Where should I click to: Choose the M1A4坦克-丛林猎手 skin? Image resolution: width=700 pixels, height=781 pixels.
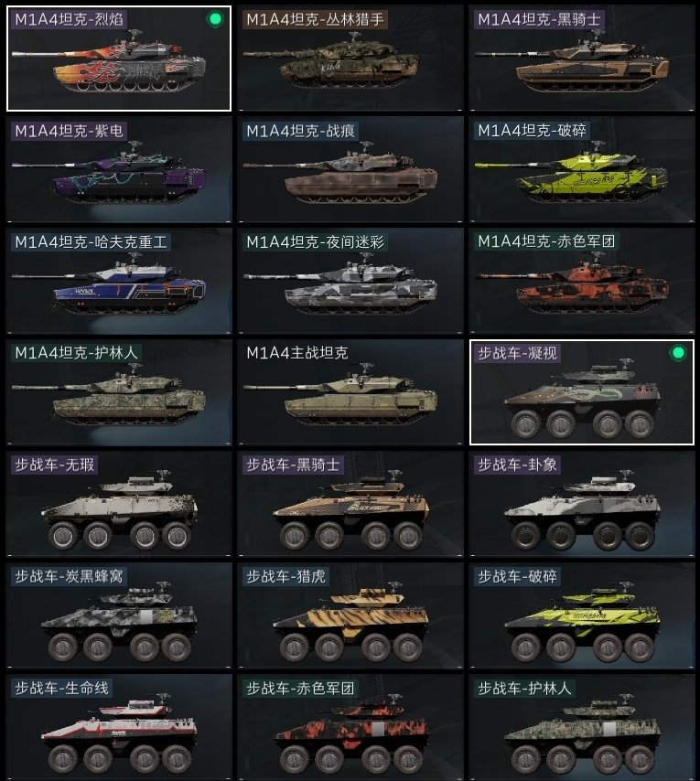350,59
